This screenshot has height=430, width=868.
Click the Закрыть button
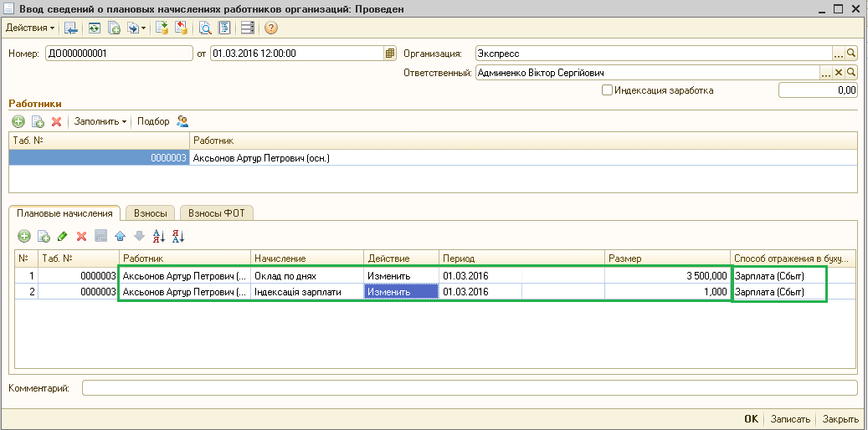pyautogui.click(x=840, y=419)
